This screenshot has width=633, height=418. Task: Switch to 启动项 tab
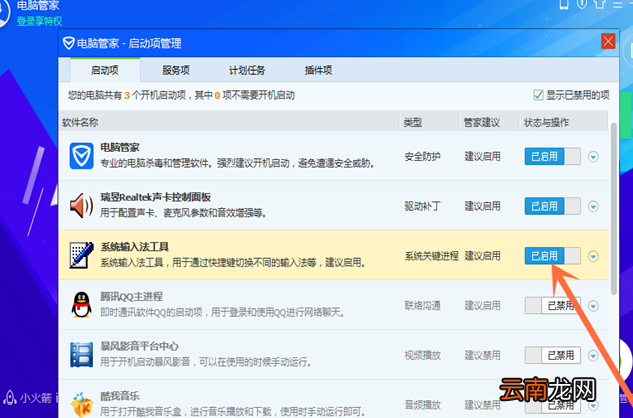[105, 70]
